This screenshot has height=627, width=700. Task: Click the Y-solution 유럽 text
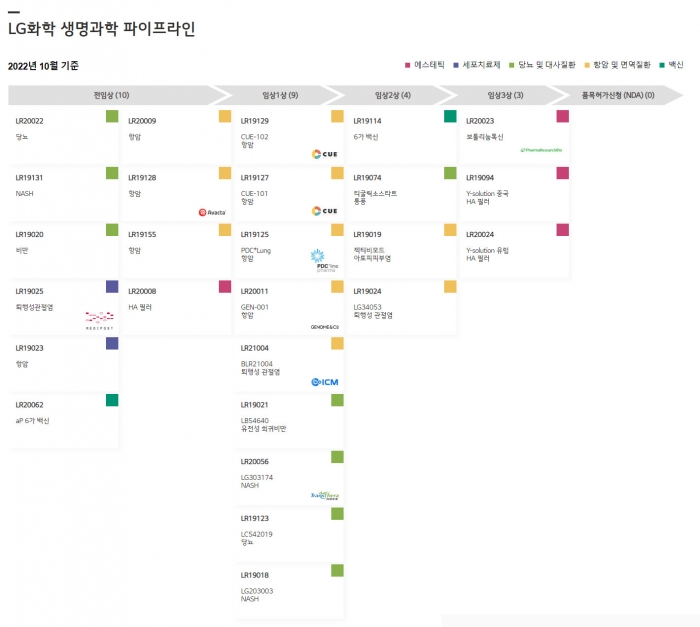click(488, 250)
